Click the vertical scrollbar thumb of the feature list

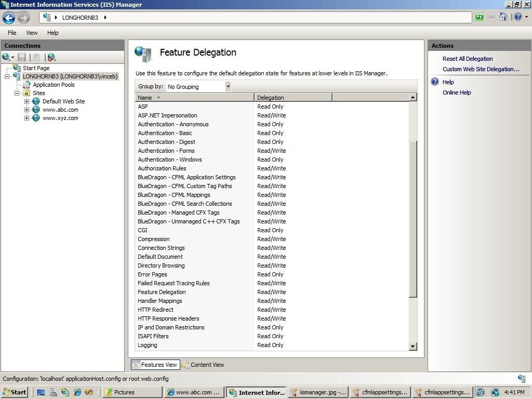point(413,219)
